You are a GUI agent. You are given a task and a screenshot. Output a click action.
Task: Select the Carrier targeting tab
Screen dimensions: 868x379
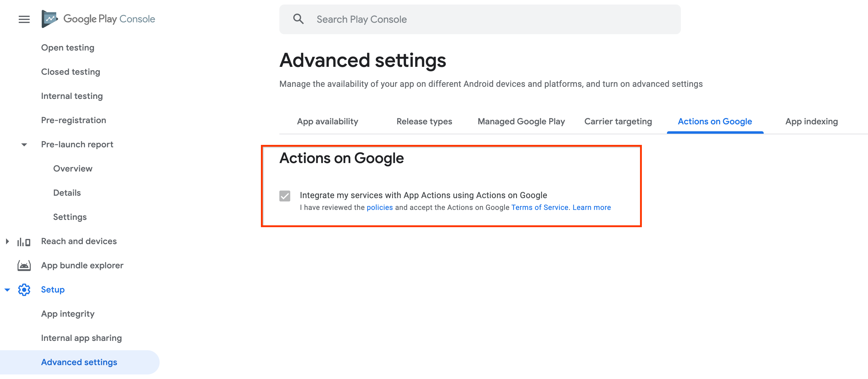[618, 121]
